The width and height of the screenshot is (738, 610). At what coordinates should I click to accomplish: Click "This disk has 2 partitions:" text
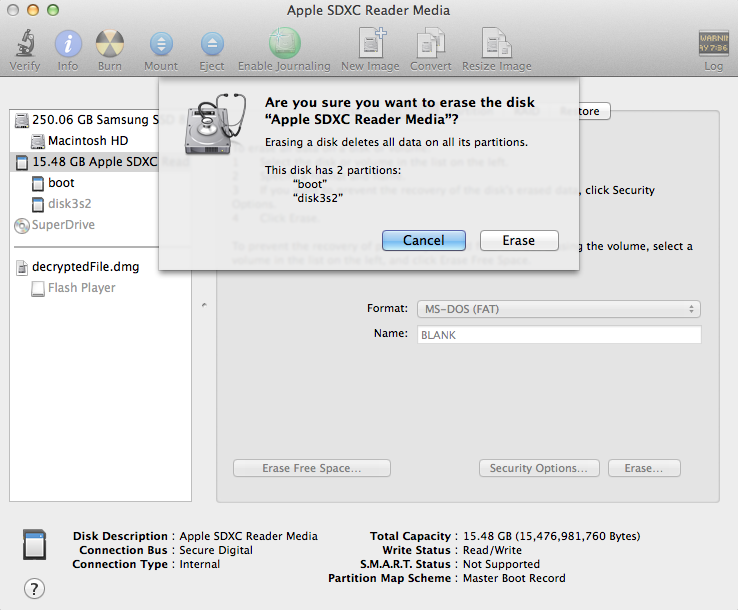pos(333,170)
